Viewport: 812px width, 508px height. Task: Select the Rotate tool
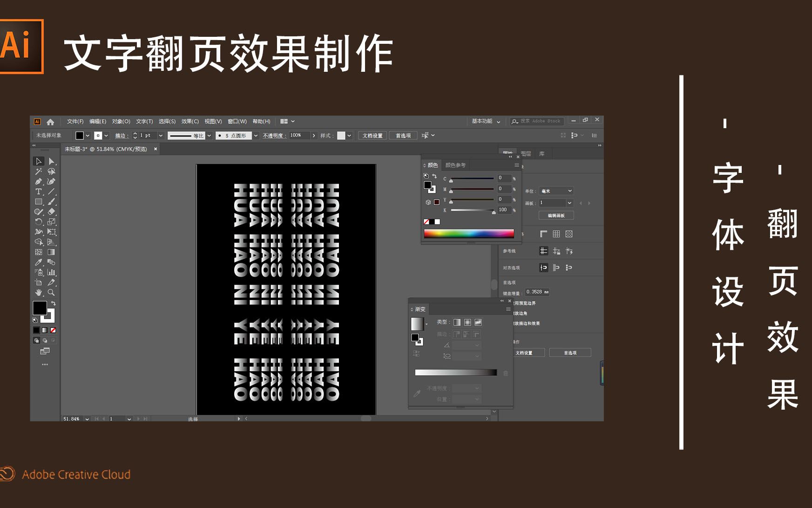pos(38,221)
